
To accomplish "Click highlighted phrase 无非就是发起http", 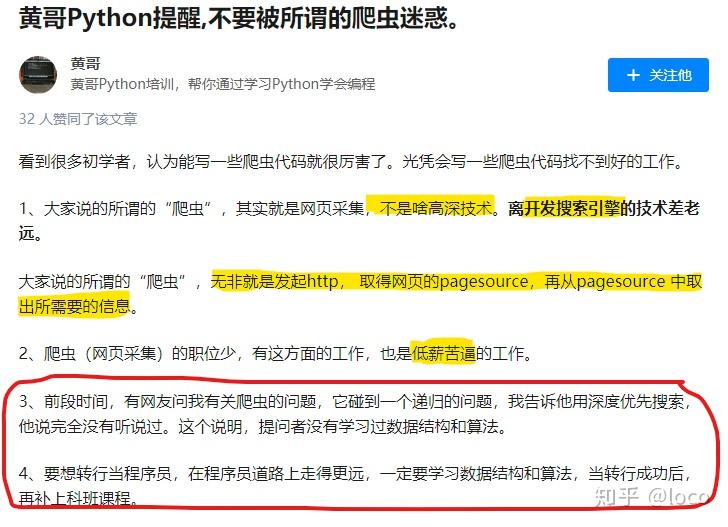I will click(x=274, y=281).
